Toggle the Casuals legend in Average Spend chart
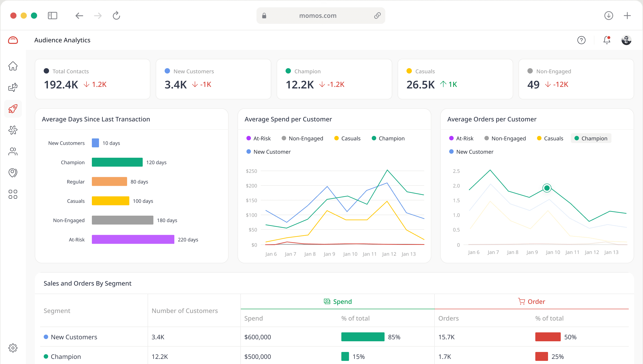Screen dimensions: 643x364 click(348, 138)
